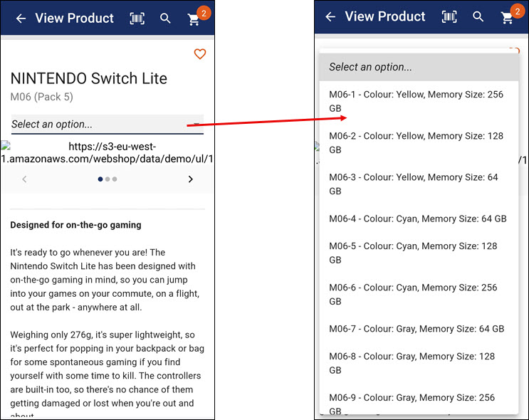Open barcode scanner in left screen header
The height and width of the screenshot is (420, 529).
click(x=137, y=19)
